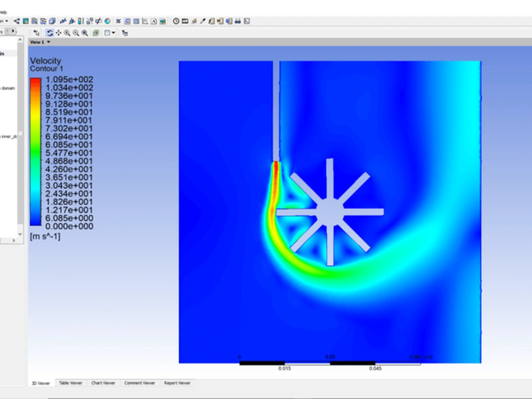Activate the Zoom Box tool

(x=68, y=32)
